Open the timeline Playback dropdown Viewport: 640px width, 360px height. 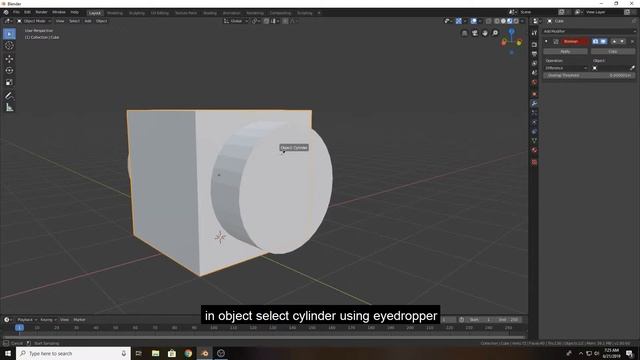(27, 320)
